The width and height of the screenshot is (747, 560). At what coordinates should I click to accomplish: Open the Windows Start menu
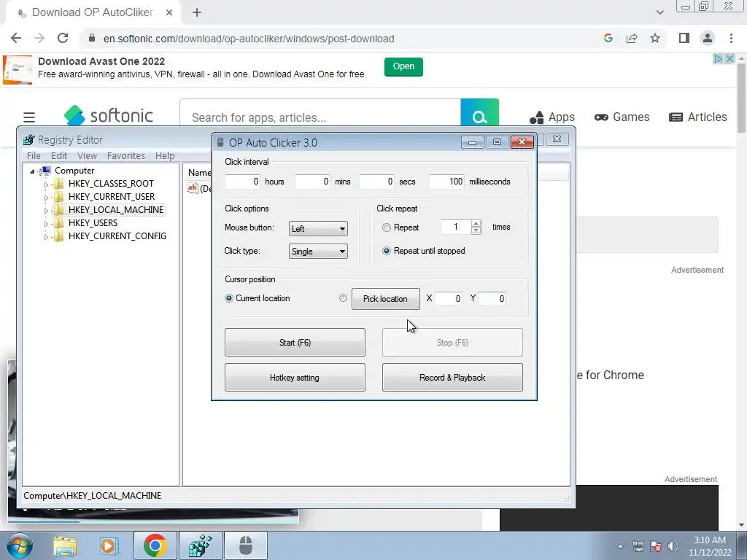19,545
